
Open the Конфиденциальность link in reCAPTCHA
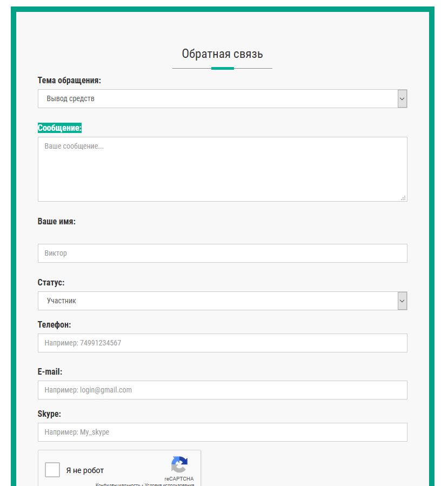(x=118, y=484)
